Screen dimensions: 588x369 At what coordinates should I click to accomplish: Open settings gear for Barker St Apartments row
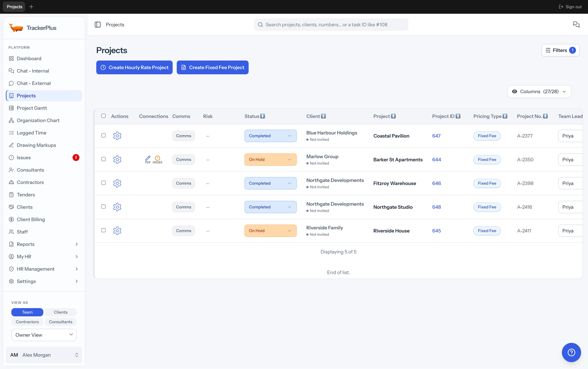117,160
